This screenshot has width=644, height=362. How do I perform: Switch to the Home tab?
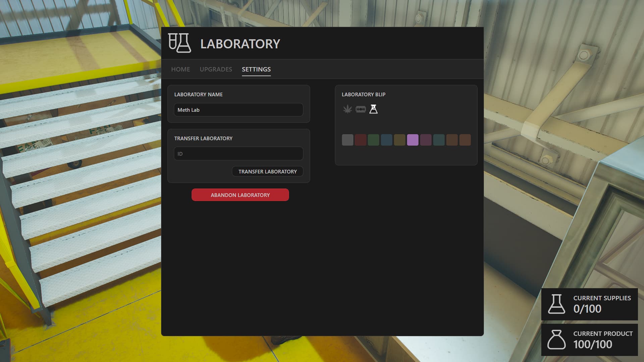(180, 69)
